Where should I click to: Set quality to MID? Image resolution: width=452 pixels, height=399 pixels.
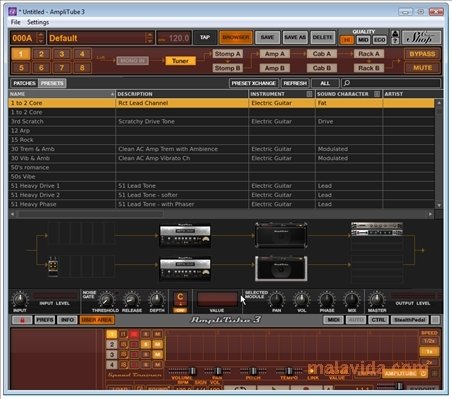tap(363, 40)
